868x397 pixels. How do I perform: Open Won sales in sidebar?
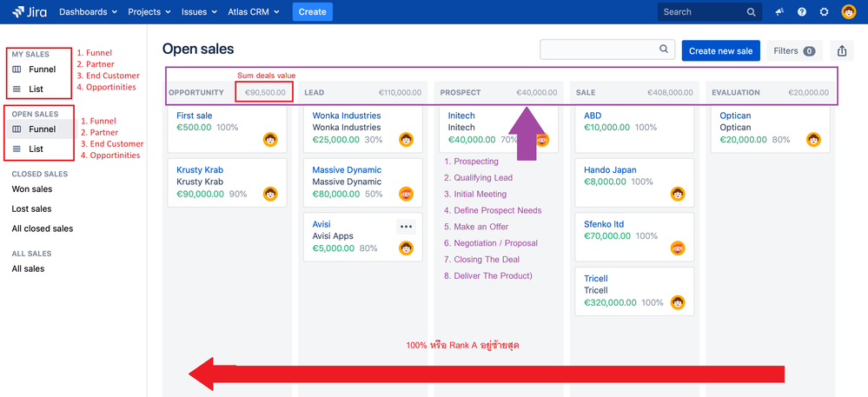coord(32,189)
